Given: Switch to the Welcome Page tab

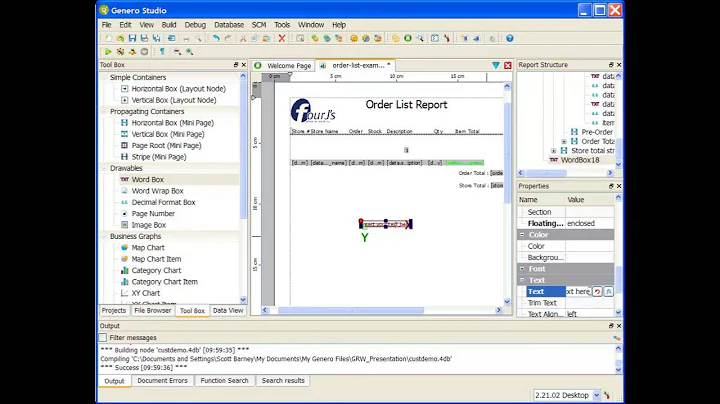Looking at the screenshot, I should [x=284, y=66].
